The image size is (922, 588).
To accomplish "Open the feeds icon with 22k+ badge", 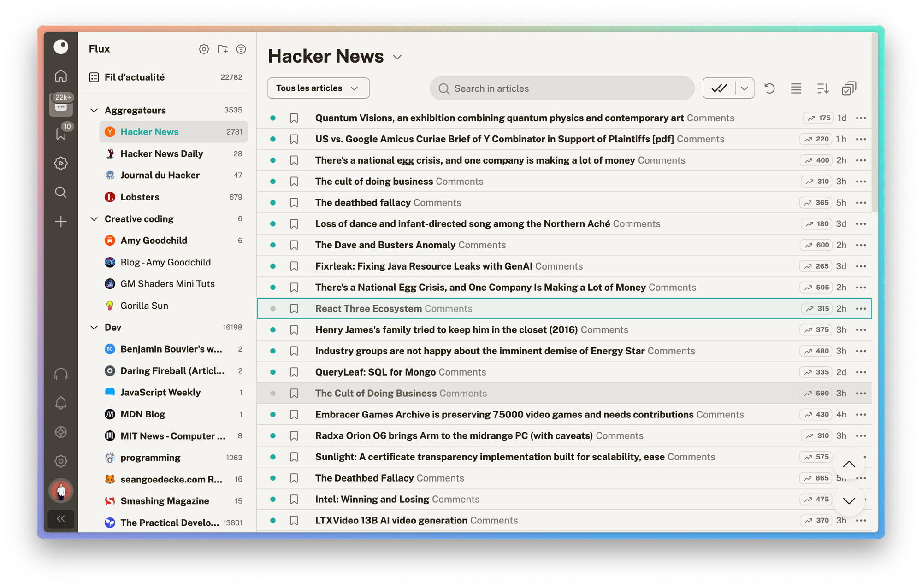I will click(x=61, y=105).
